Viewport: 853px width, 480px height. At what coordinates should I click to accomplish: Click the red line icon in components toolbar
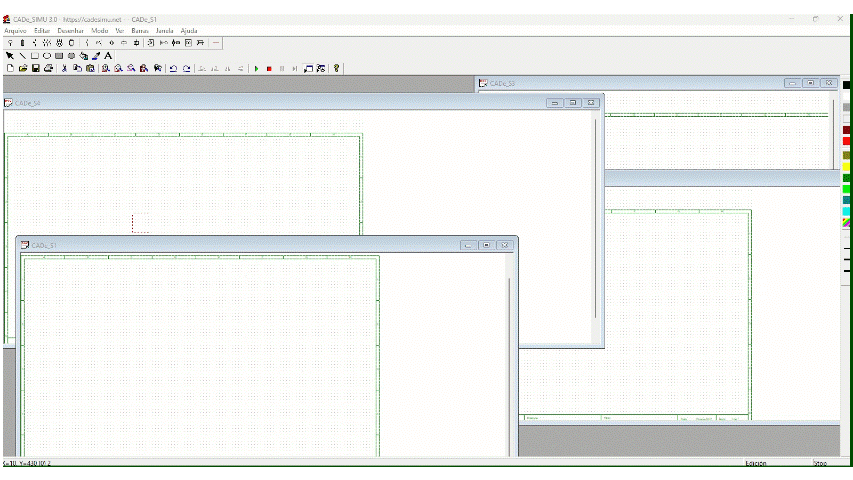pyautogui.click(x=216, y=42)
